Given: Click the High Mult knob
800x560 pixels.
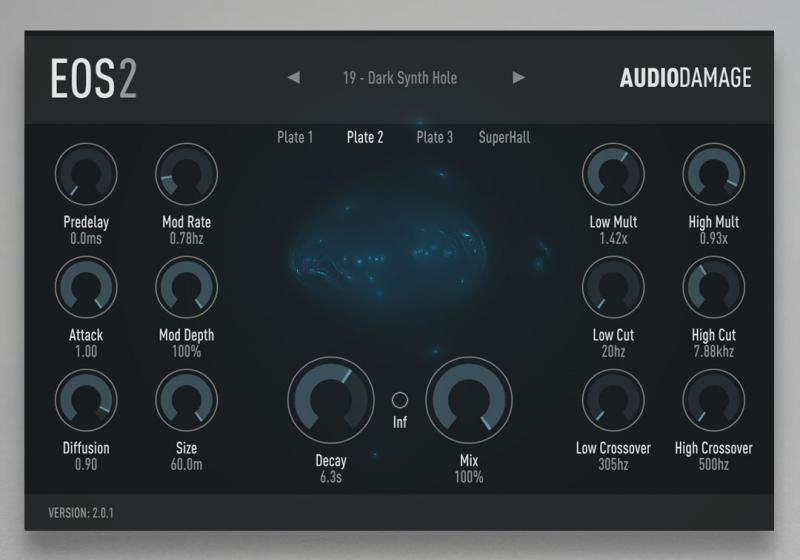Looking at the screenshot, I should [714, 174].
